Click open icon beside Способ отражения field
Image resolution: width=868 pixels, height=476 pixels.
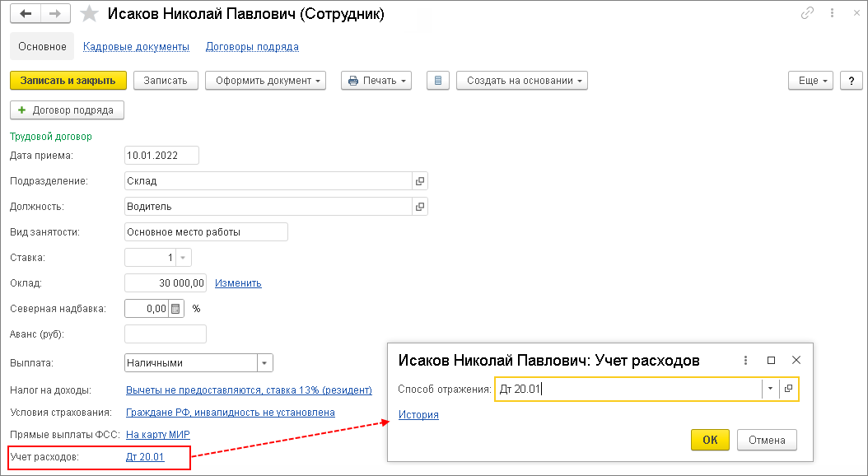click(789, 389)
